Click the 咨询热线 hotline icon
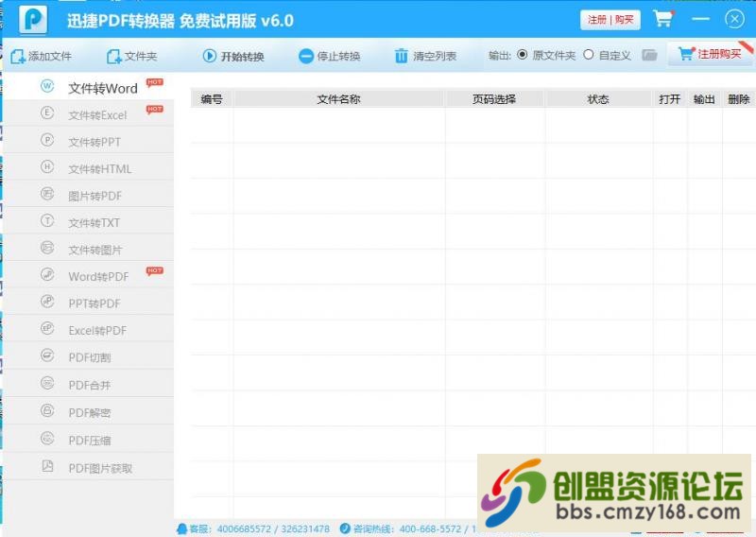The height and width of the screenshot is (537, 756). coord(345,528)
